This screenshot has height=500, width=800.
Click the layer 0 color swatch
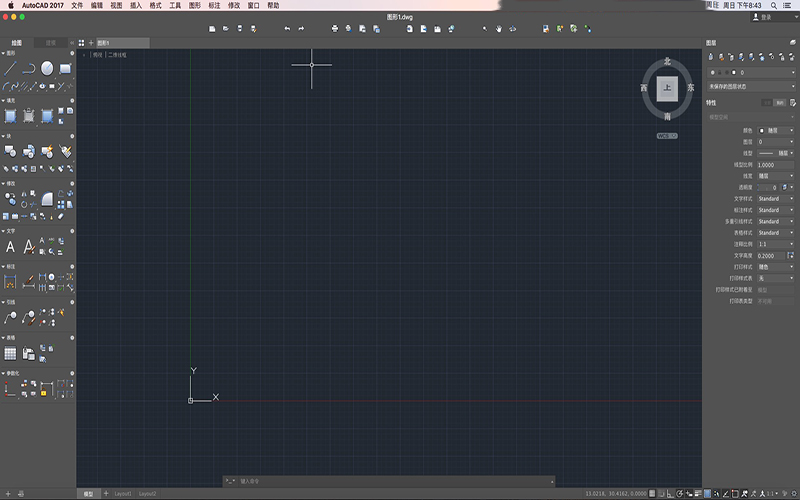[x=734, y=72]
